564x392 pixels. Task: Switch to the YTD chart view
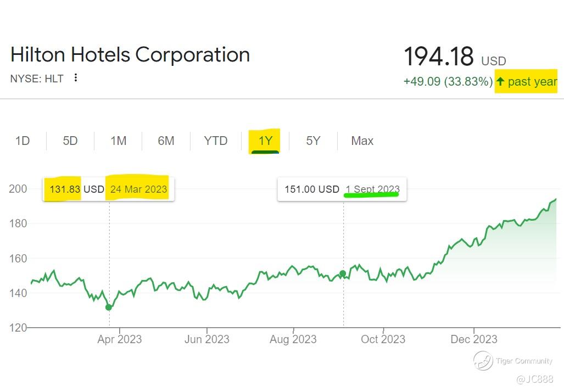[215, 141]
